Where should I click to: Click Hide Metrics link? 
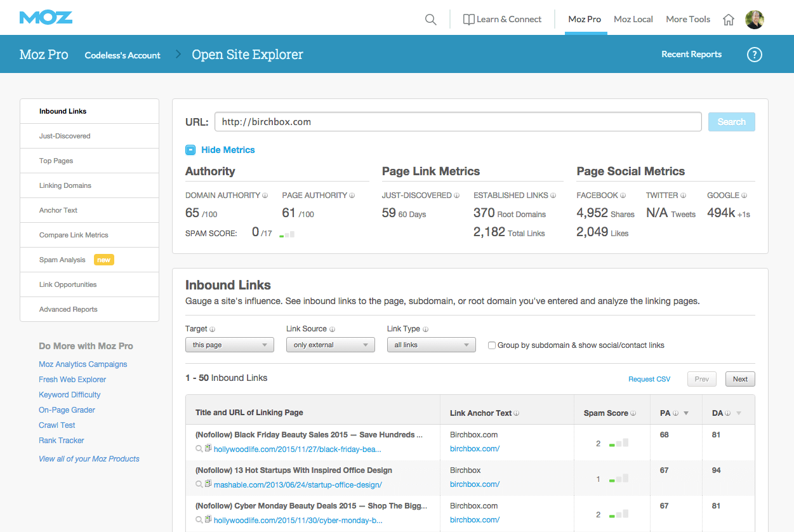(228, 150)
